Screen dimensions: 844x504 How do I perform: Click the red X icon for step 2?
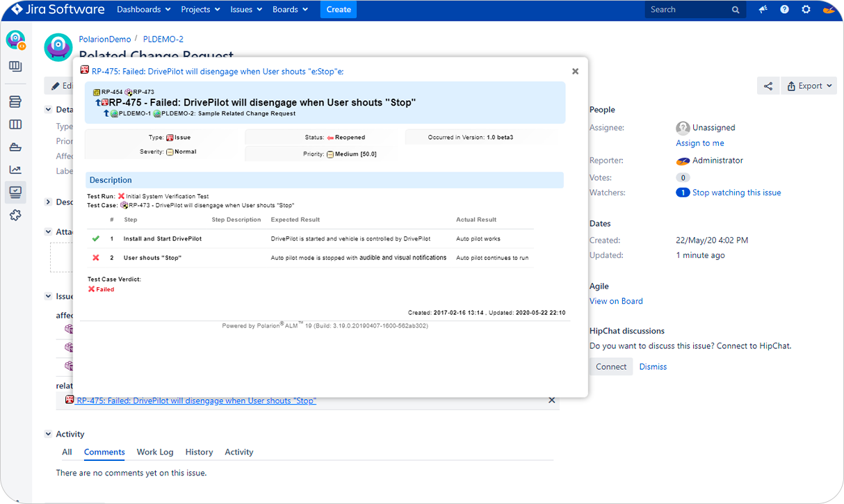click(96, 258)
